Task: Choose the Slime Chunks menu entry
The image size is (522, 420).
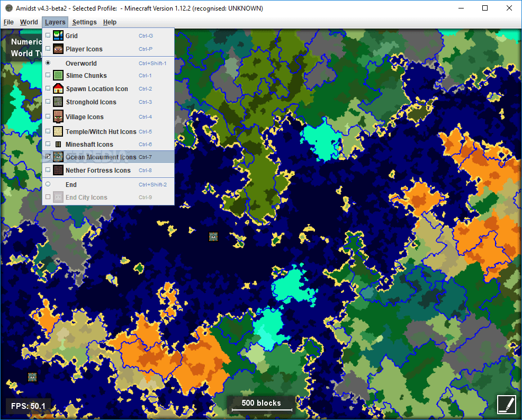Action: (x=108, y=76)
